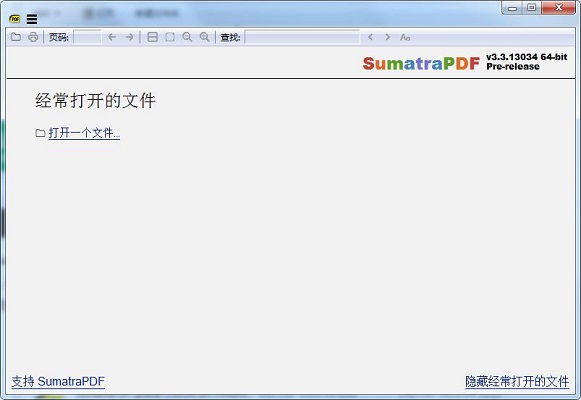The height and width of the screenshot is (400, 581).
Task: Go to next page arrow
Action: 129,37
